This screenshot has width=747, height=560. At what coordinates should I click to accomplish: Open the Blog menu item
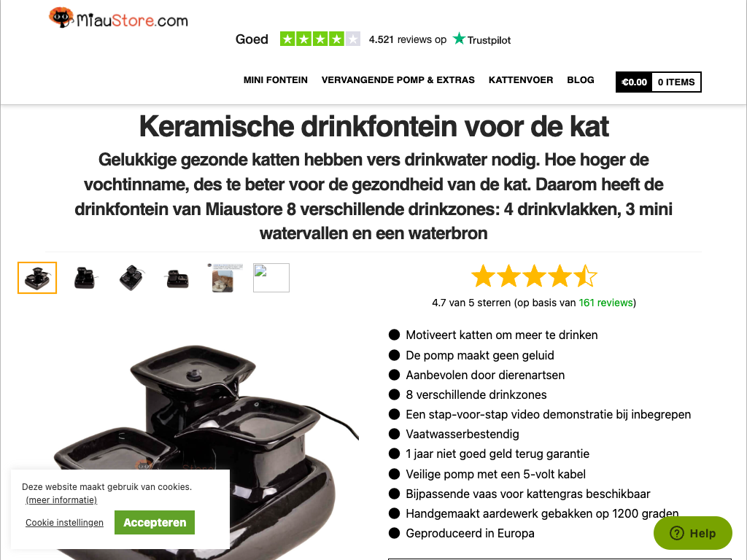[x=580, y=80]
